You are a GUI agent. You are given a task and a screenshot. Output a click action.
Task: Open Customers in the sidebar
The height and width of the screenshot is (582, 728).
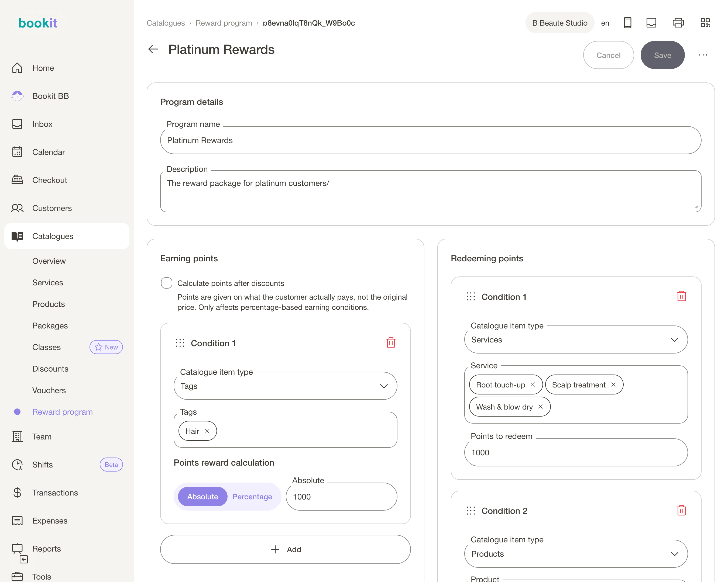52,208
